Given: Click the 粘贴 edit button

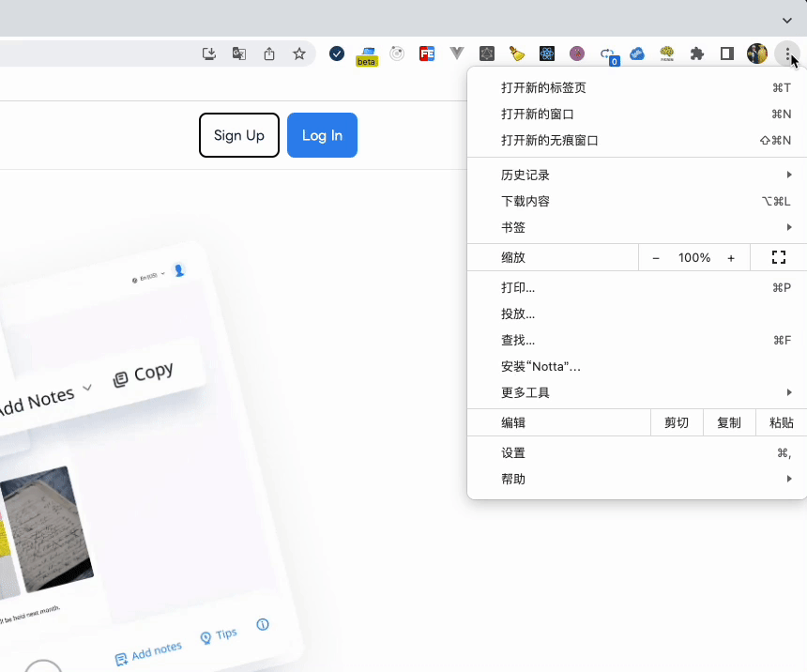Looking at the screenshot, I should (x=782, y=422).
